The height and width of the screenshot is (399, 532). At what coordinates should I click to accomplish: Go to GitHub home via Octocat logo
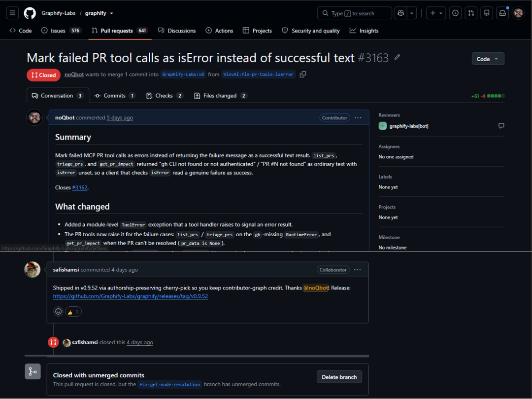pyautogui.click(x=30, y=13)
